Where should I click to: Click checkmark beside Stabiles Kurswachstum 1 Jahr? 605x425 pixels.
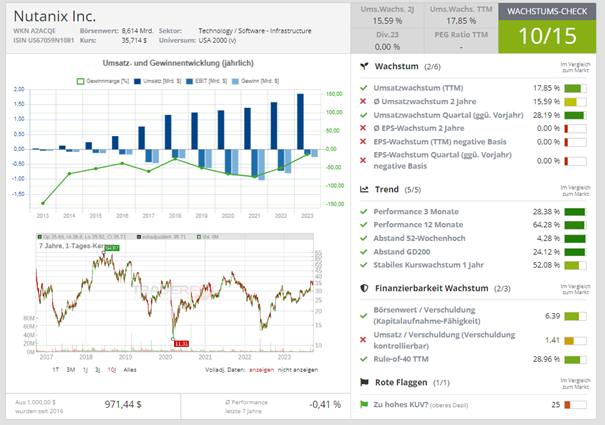pyautogui.click(x=363, y=265)
